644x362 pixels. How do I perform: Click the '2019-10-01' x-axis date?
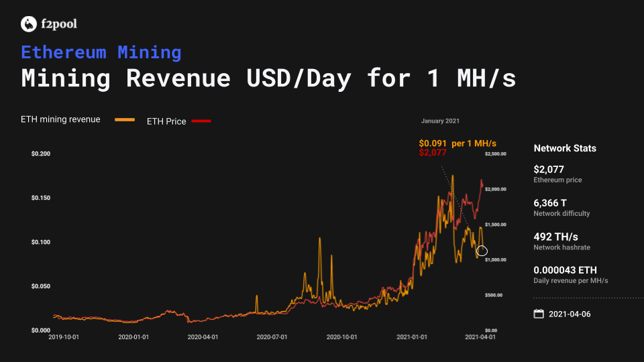pyautogui.click(x=64, y=337)
